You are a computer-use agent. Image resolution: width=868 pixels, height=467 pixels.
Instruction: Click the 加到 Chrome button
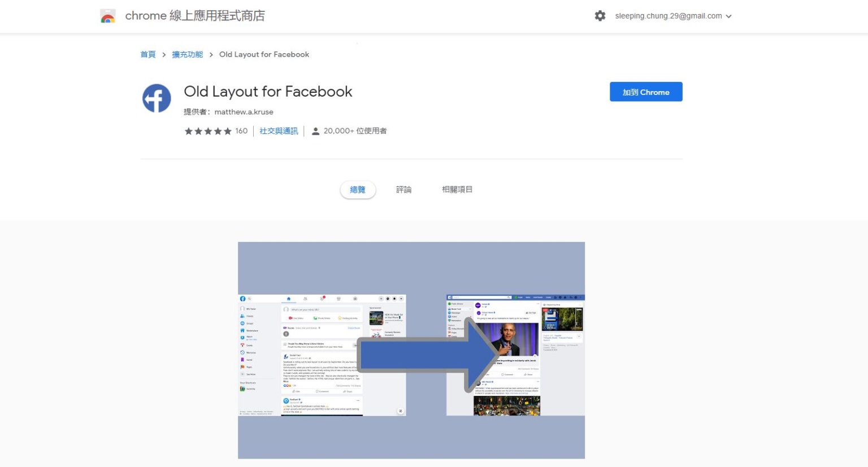645,91
